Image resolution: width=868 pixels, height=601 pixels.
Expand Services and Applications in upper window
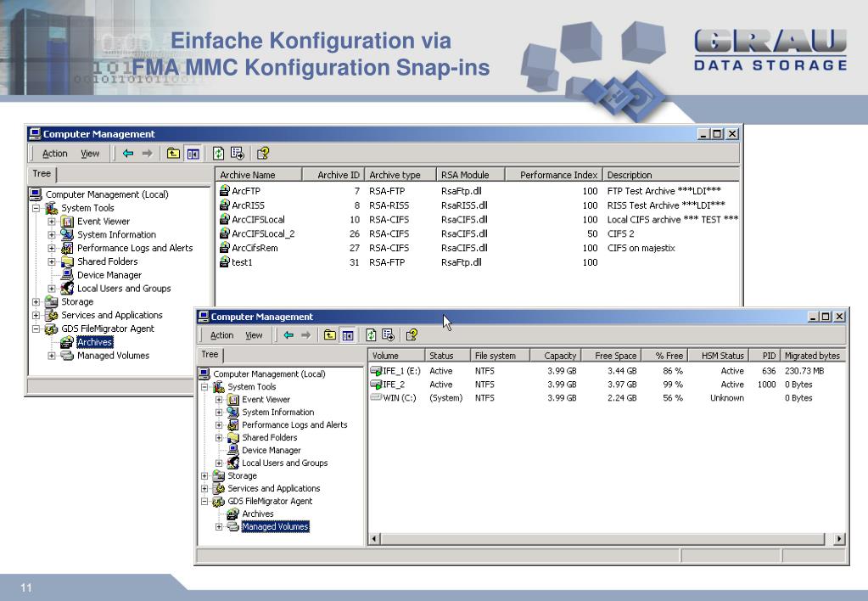(x=36, y=315)
